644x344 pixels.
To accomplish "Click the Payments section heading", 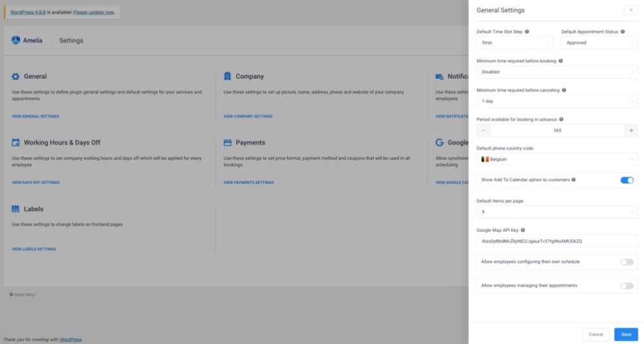I will click(251, 142).
